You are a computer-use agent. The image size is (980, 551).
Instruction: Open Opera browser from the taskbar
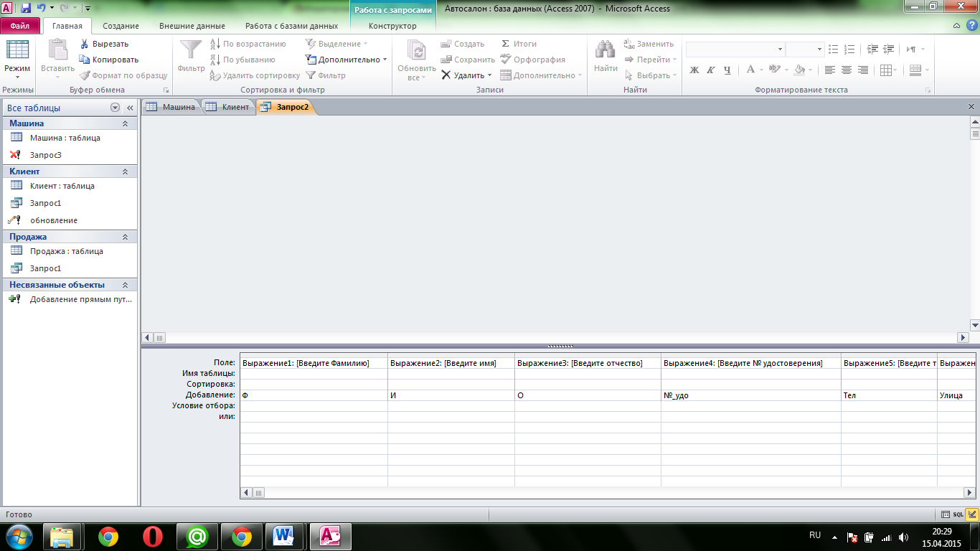(x=153, y=536)
